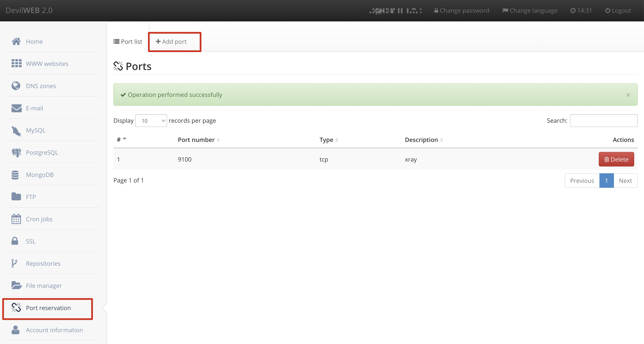644x344 pixels.
Task: Click into the Search input field
Action: (603, 121)
